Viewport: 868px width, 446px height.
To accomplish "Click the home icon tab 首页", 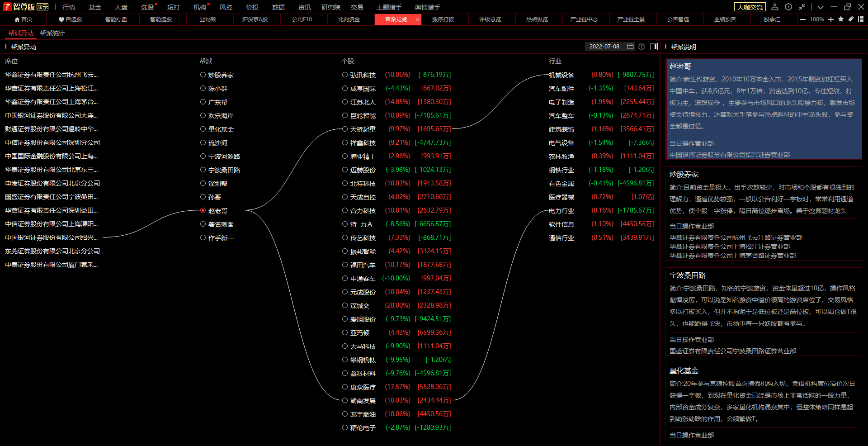I will pyautogui.click(x=24, y=19).
